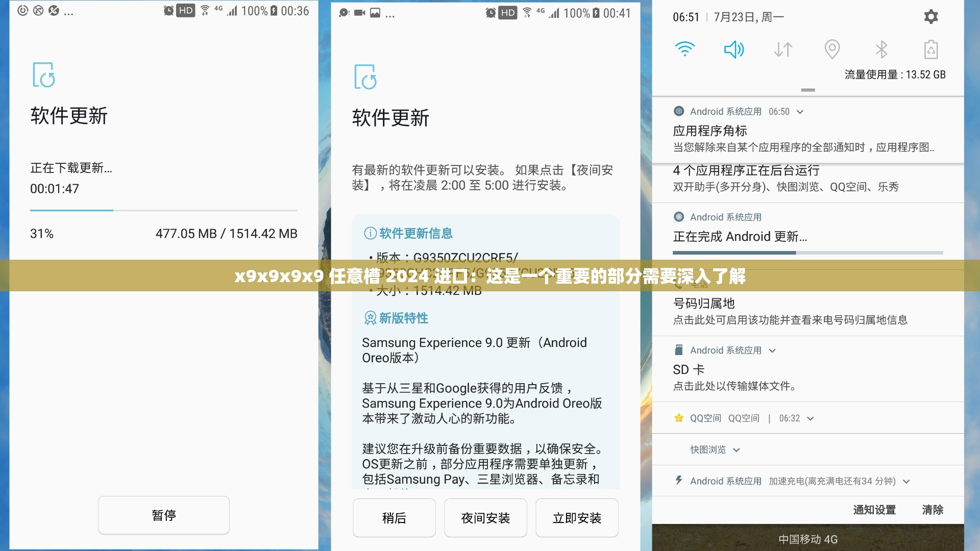Tap the SD card notification icon
The width and height of the screenshot is (980, 551).
(x=679, y=350)
